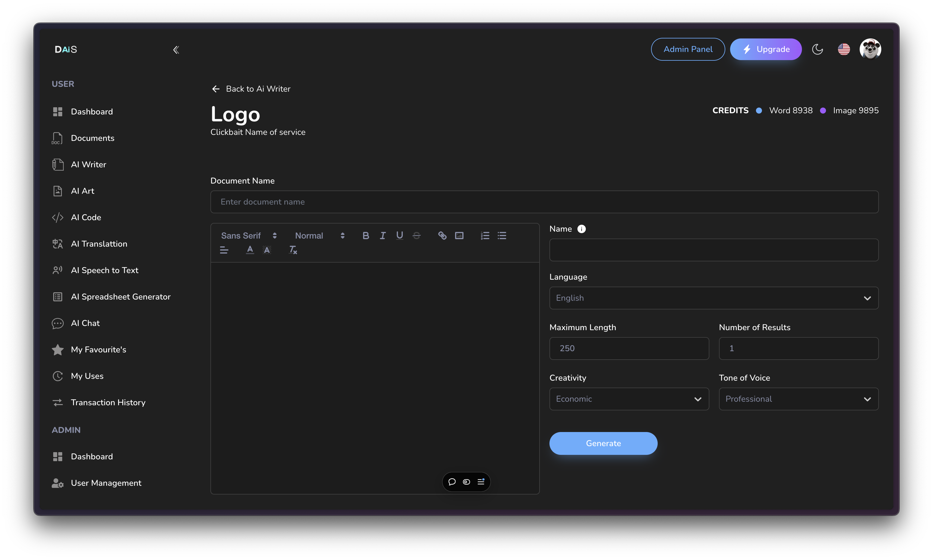Click the insert image icon in editor
The image size is (933, 560).
coord(459,236)
